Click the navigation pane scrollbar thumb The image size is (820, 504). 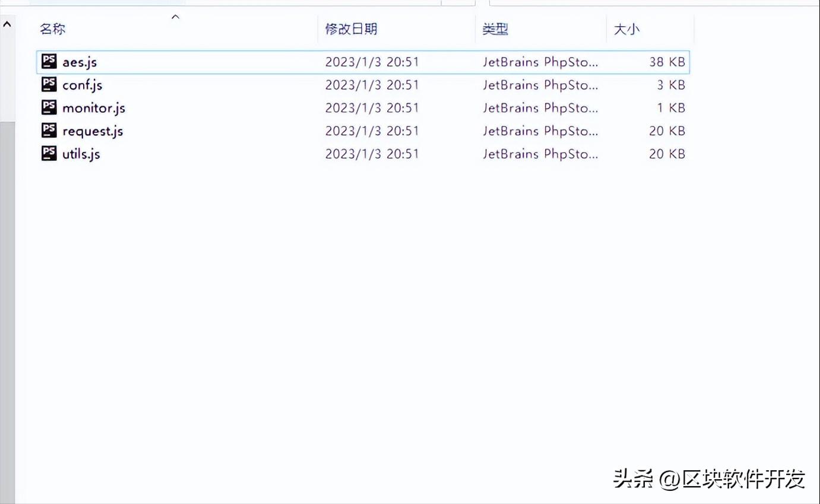tap(7, 312)
